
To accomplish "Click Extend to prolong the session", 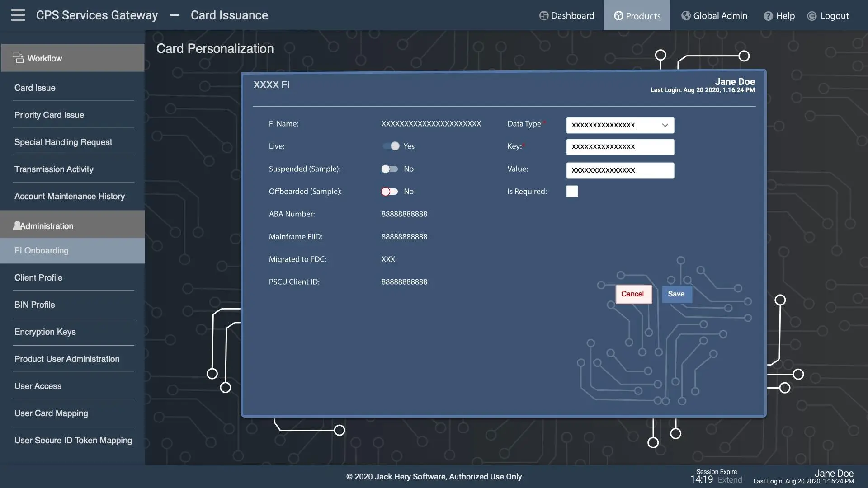I will (x=730, y=480).
